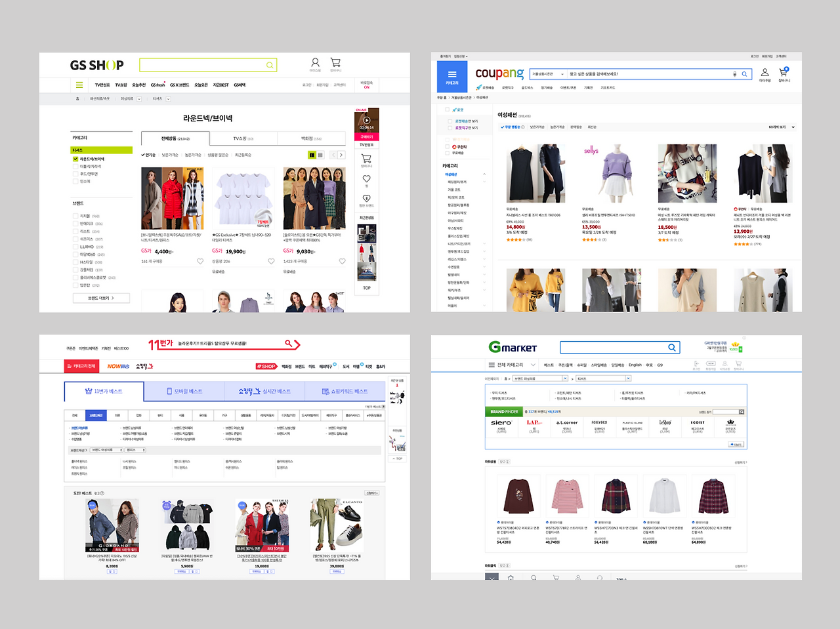Switch GS SHOP to list view icon
This screenshot has width=840, height=629.
click(320, 155)
